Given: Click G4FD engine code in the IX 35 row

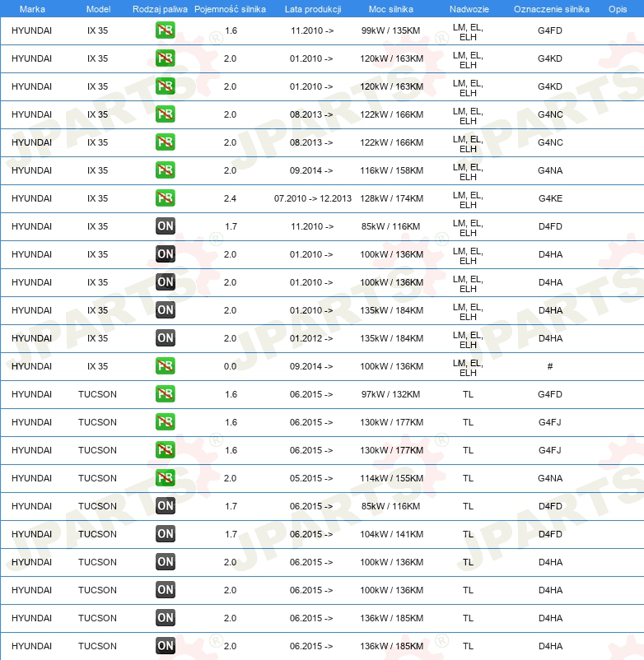Looking at the screenshot, I should 550,30.
